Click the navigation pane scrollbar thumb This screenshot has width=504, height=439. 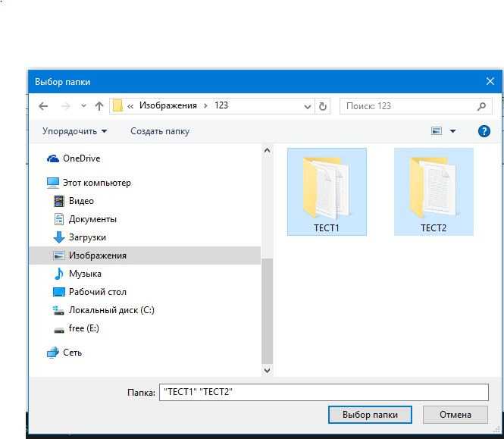click(267, 312)
